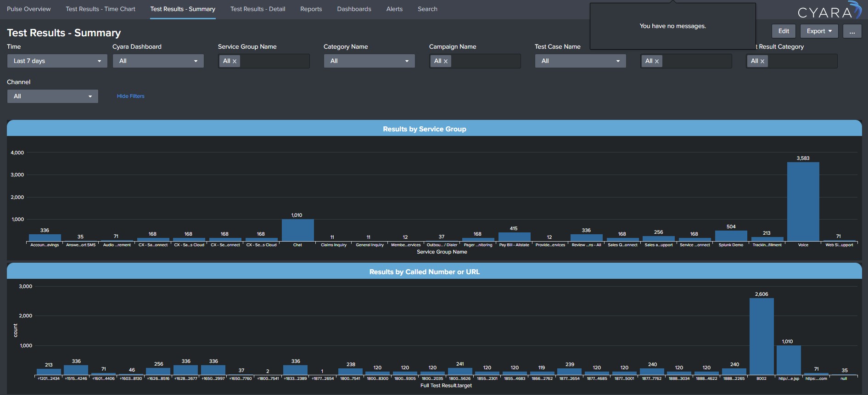Viewport: 868px width, 395px height.
Task: Click the 'General Inquiry' axis label
Action: point(370,245)
